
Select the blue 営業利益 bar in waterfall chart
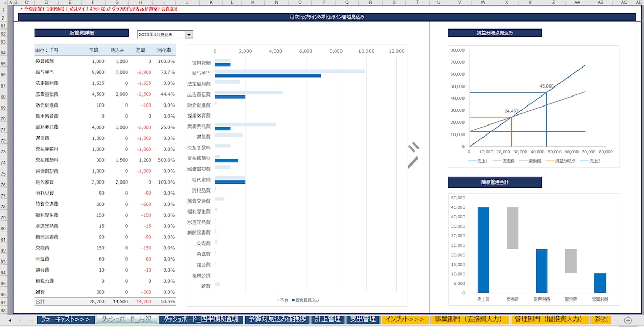point(600,283)
